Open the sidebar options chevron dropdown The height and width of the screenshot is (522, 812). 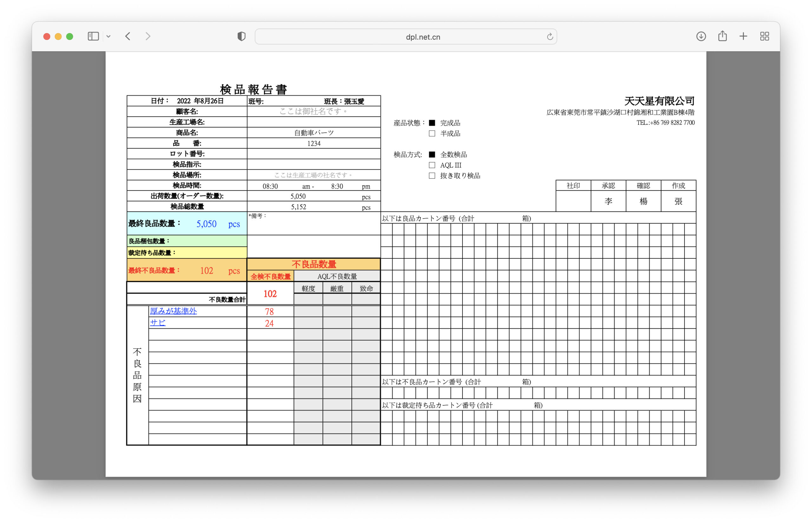pos(108,36)
